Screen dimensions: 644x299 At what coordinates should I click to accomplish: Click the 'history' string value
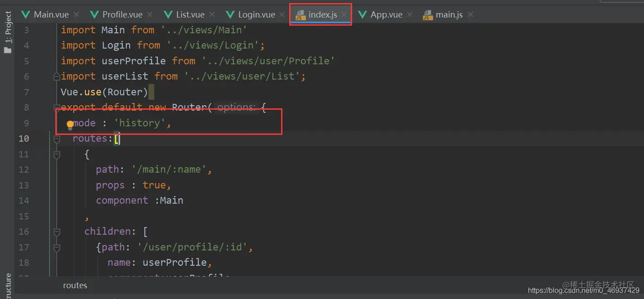tap(140, 123)
